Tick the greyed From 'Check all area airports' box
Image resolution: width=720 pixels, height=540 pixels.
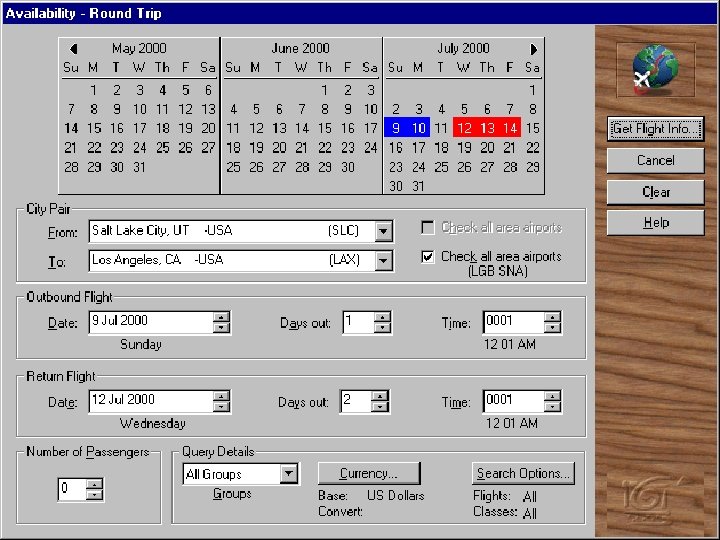428,228
